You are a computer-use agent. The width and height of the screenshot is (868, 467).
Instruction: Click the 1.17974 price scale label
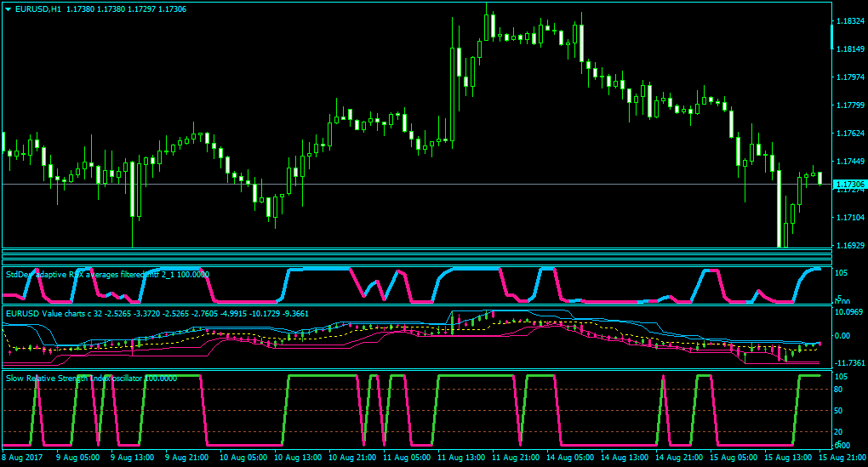point(850,77)
